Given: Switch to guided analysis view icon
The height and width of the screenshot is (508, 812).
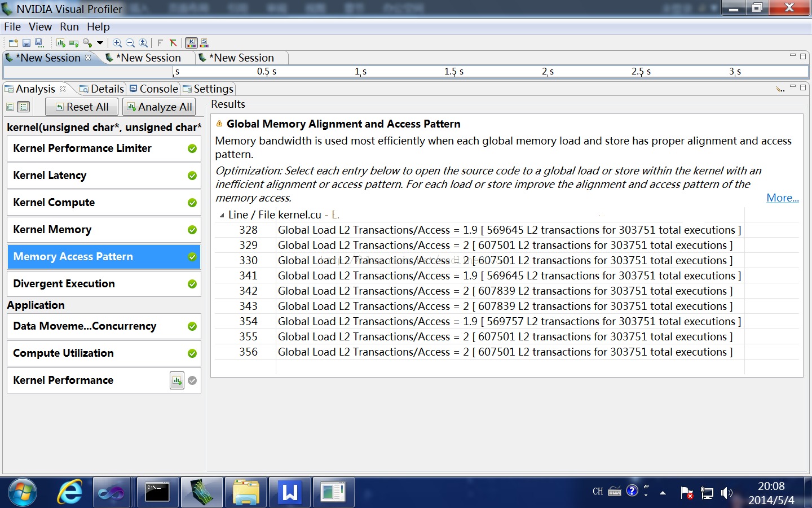Looking at the screenshot, I should coord(10,107).
